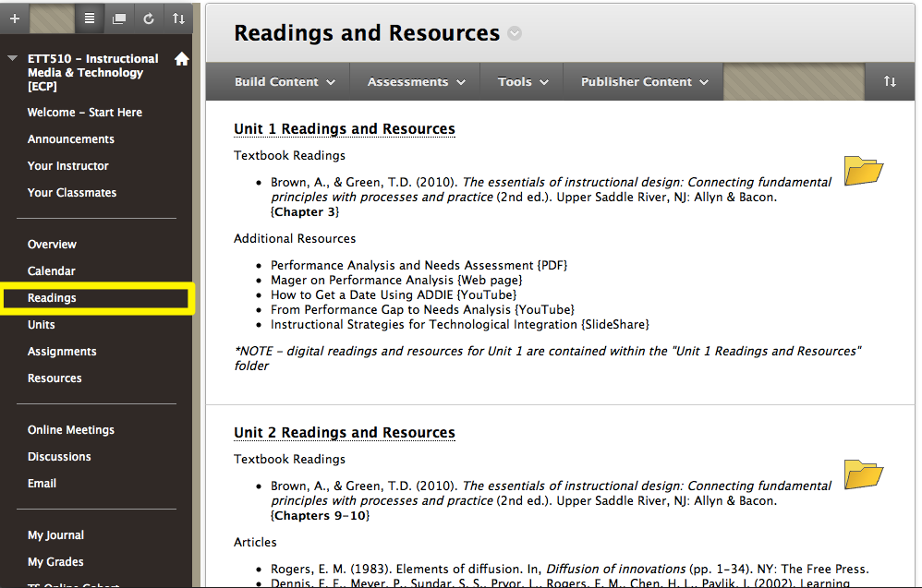
Task: Click the course menu refresh icon
Action: [149, 18]
